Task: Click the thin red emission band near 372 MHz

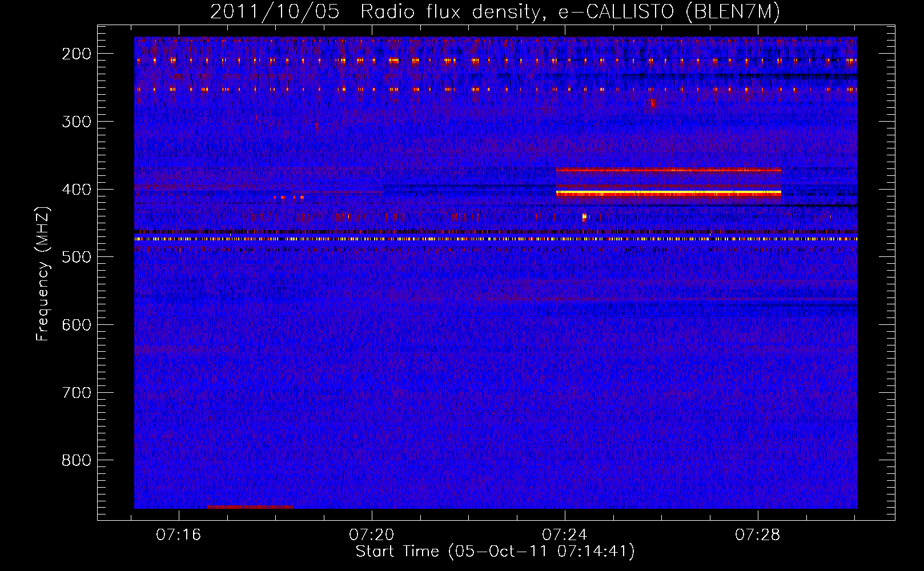Action: pos(668,170)
